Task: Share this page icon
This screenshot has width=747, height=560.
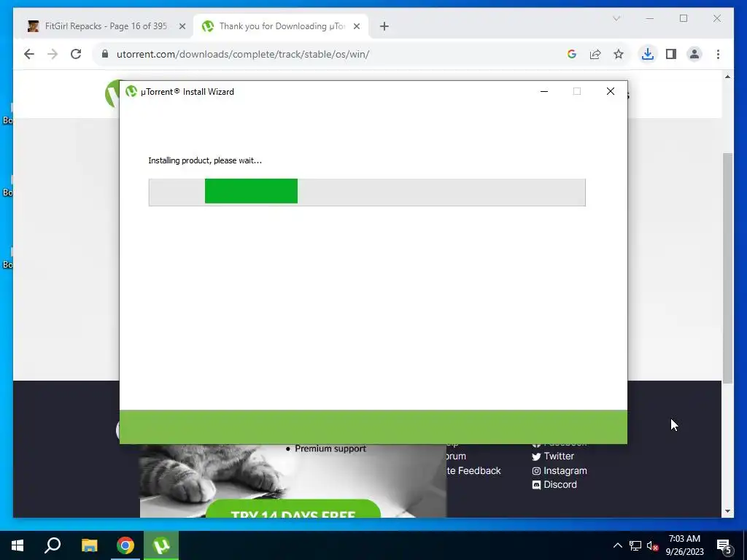Action: point(595,54)
